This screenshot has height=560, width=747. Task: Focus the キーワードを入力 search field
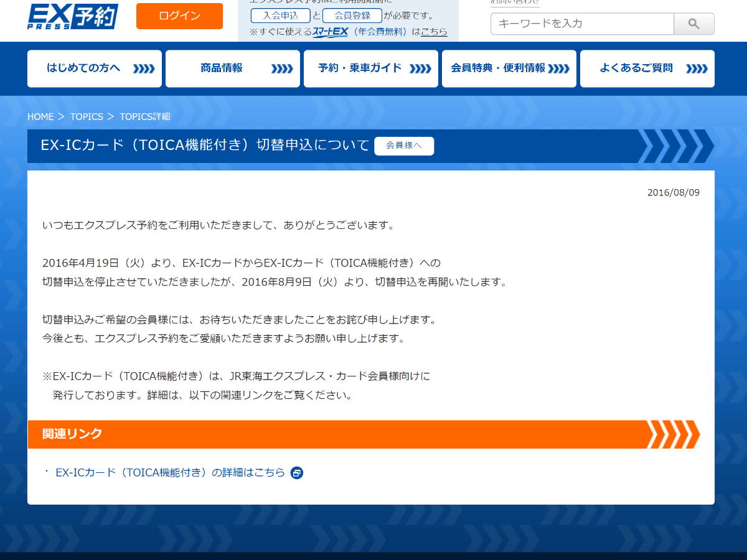[x=582, y=24]
